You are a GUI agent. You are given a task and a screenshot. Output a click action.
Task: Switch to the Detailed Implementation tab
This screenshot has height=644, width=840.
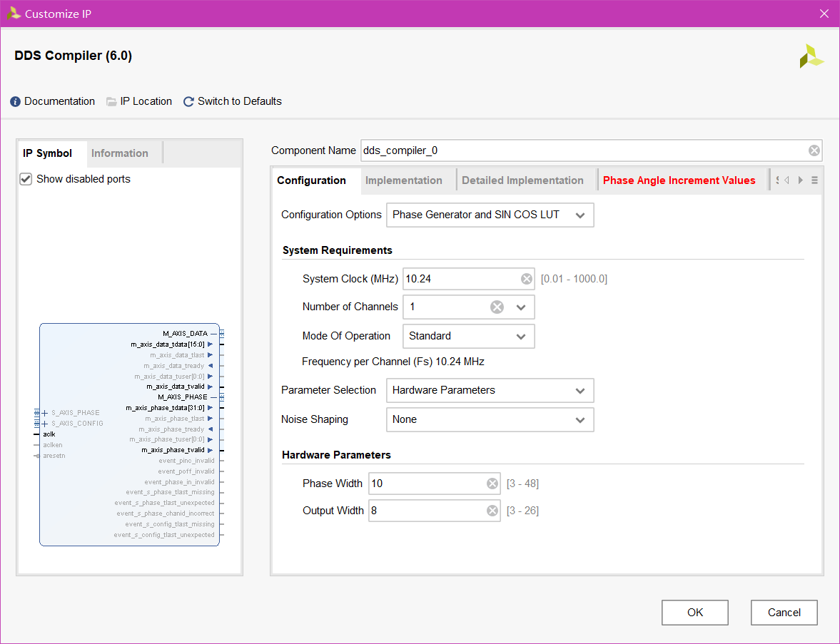tap(523, 181)
